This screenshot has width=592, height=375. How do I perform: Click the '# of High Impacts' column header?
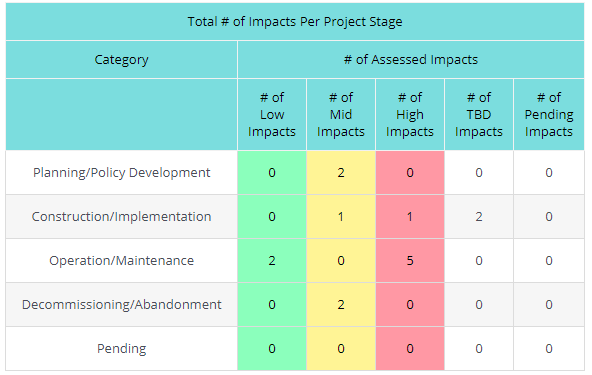tap(410, 114)
